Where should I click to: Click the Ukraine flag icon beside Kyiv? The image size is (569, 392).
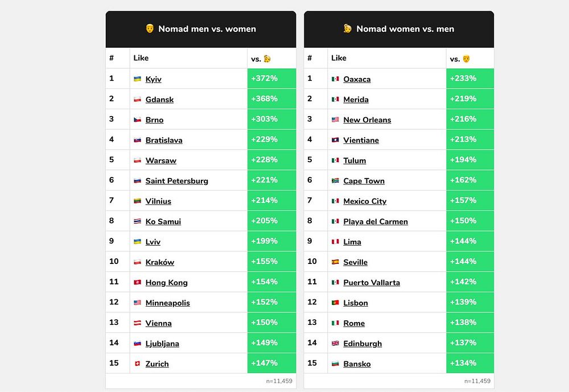(137, 79)
